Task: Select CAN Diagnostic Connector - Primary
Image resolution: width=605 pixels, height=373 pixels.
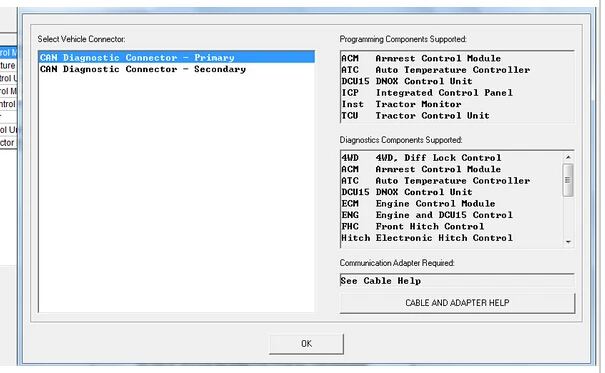Action: tap(177, 57)
